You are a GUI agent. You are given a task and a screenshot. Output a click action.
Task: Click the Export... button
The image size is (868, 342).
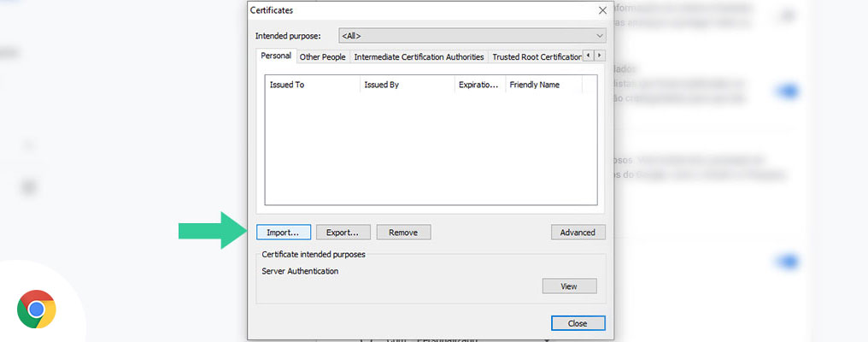(x=343, y=233)
